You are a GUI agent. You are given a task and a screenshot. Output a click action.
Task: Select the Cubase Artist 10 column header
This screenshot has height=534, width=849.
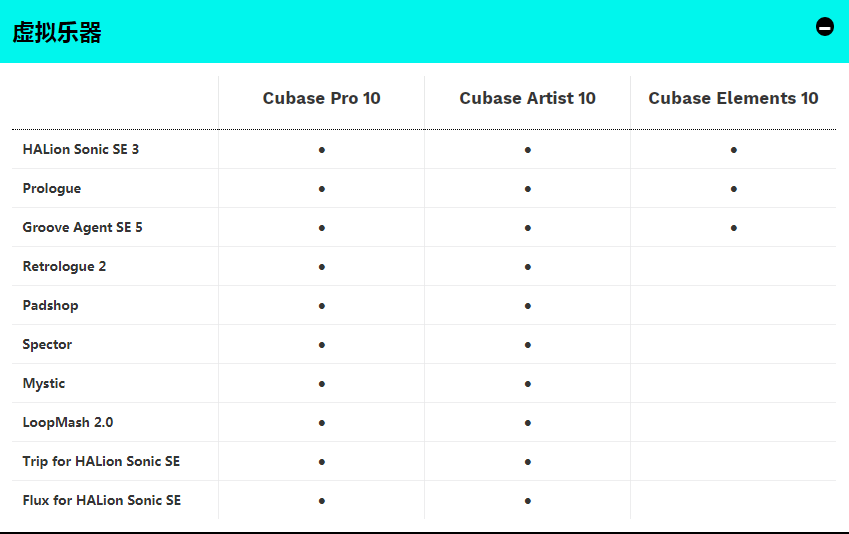point(527,98)
